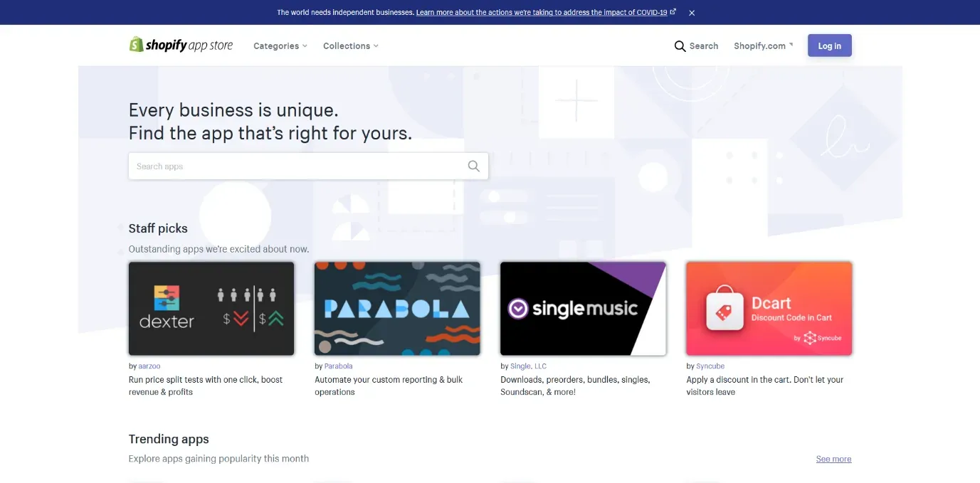The image size is (980, 483).
Task: Click the Shopify app store logo
Action: tap(181, 46)
